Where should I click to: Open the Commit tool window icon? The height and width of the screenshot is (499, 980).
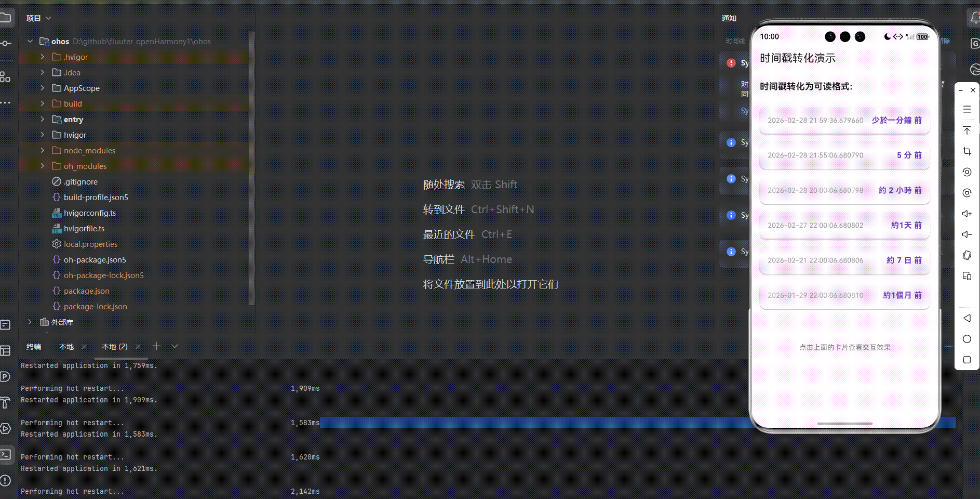click(6, 43)
